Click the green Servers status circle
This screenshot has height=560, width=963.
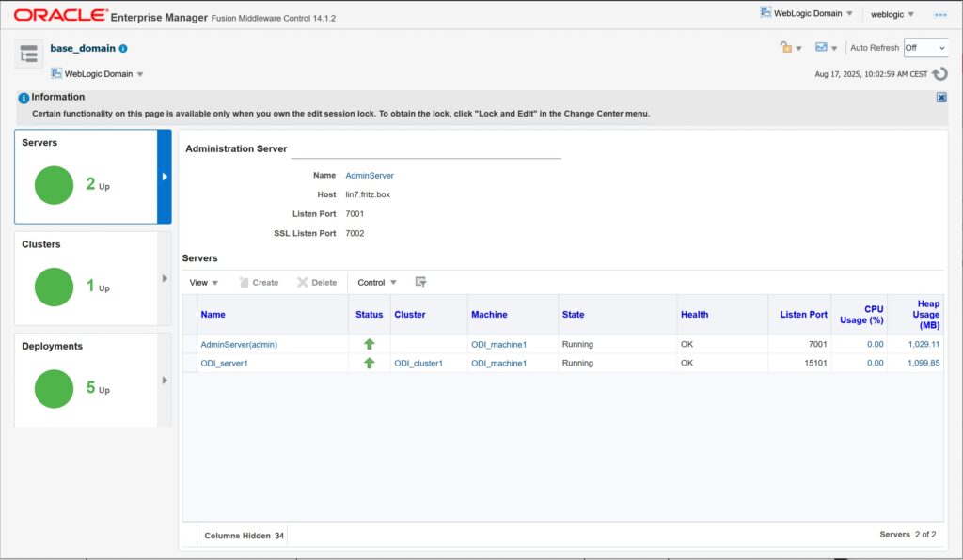coord(54,185)
